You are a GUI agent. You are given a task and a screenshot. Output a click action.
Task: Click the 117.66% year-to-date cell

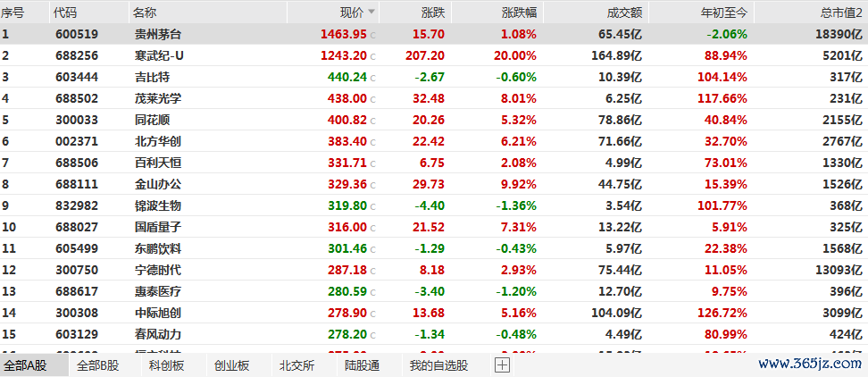[x=722, y=99]
